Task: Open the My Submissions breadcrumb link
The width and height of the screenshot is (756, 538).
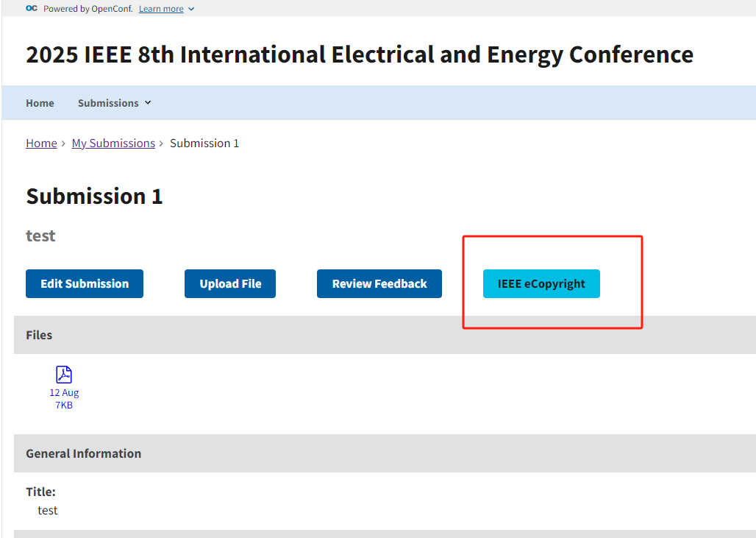Action: click(x=113, y=144)
